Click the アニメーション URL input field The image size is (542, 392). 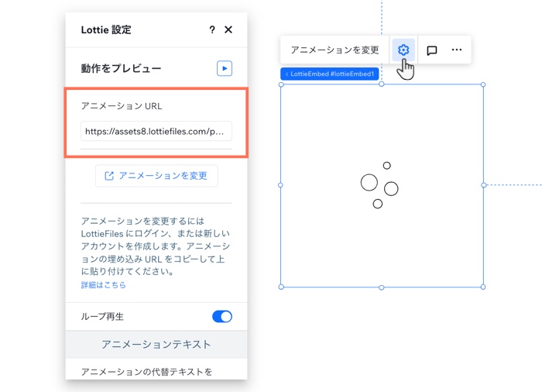click(x=156, y=131)
